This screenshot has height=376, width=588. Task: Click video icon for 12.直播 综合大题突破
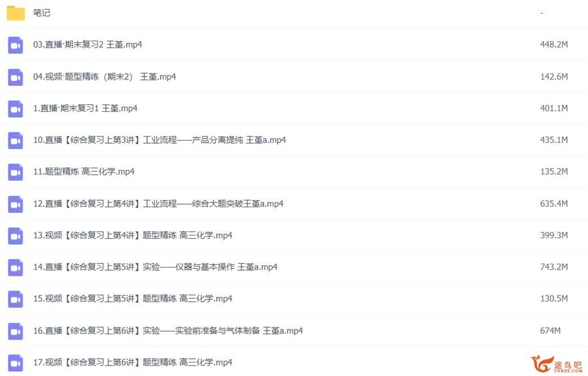click(15, 204)
